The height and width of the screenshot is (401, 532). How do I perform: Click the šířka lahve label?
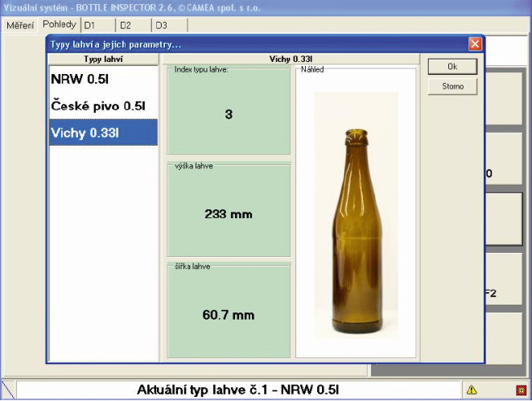[x=192, y=267]
